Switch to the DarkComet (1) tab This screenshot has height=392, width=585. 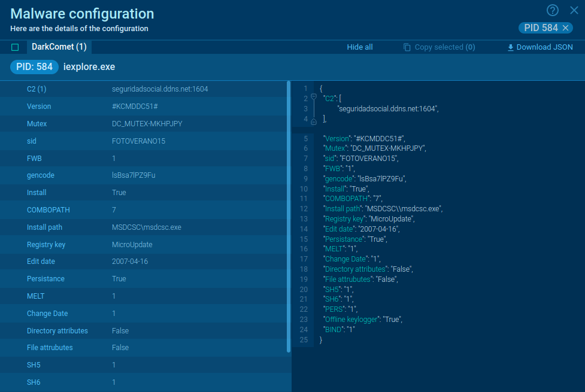click(x=59, y=46)
